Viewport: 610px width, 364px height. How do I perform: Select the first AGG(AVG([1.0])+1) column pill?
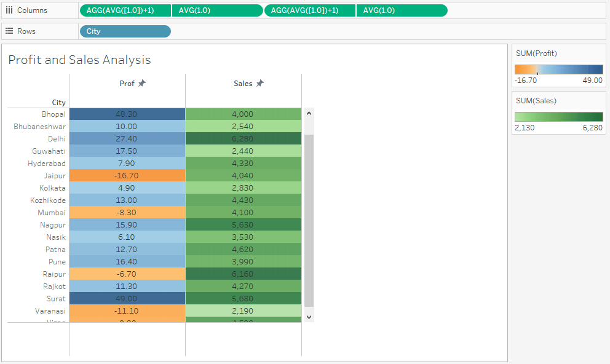125,10
